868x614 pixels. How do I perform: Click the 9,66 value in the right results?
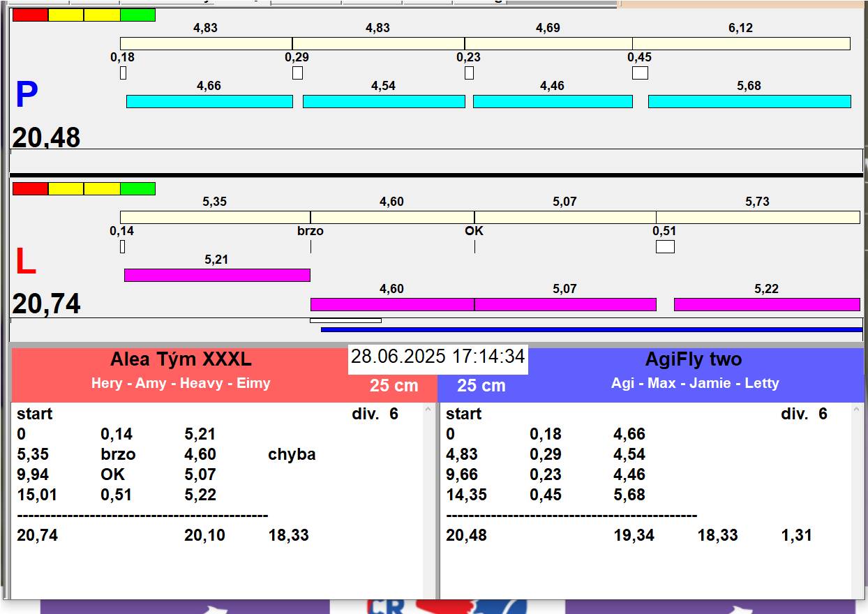point(461,474)
